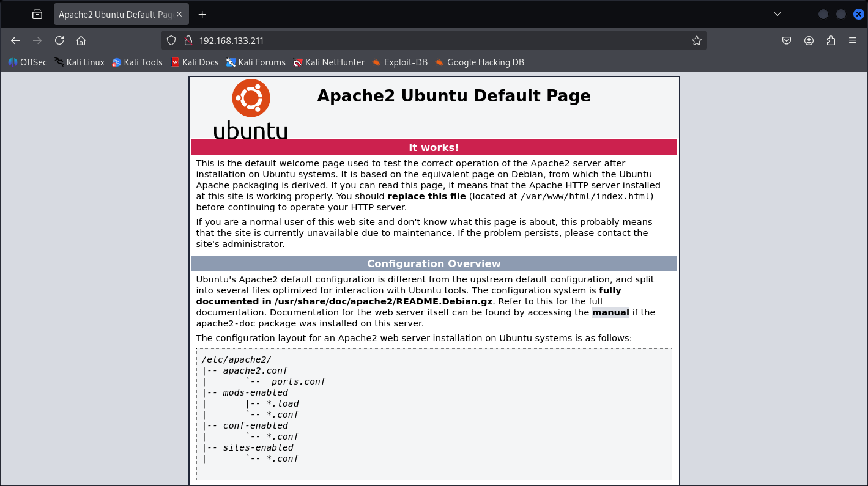Click the tracking protection shield icon
868x486 pixels.
click(x=171, y=40)
